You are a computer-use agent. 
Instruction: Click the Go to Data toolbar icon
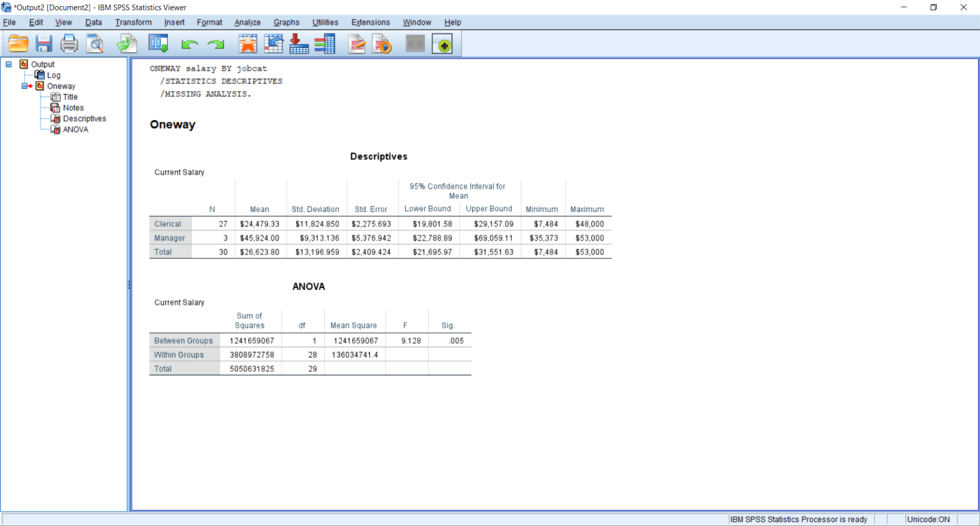click(247, 43)
